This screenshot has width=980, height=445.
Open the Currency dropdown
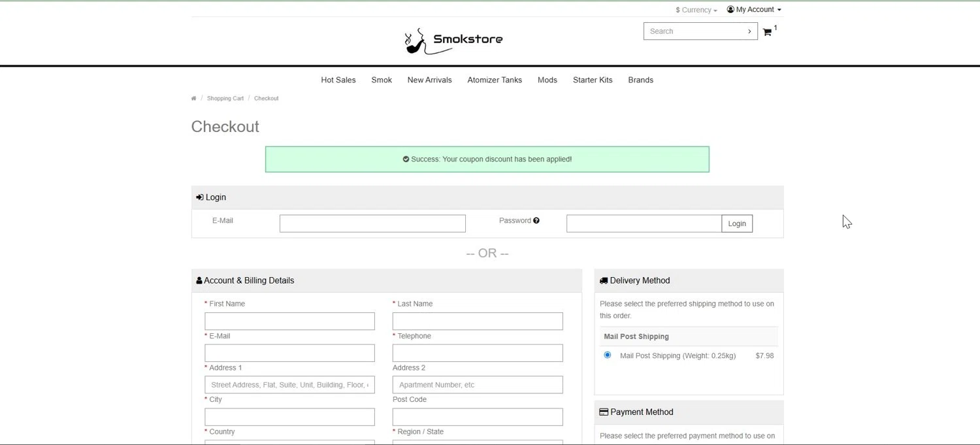point(696,10)
